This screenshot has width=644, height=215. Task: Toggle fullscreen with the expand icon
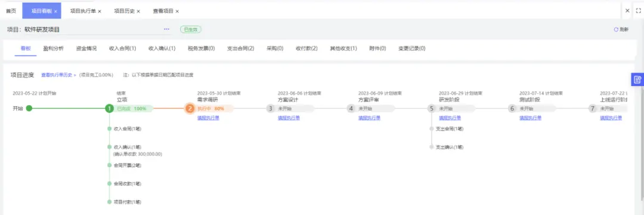(x=638, y=11)
